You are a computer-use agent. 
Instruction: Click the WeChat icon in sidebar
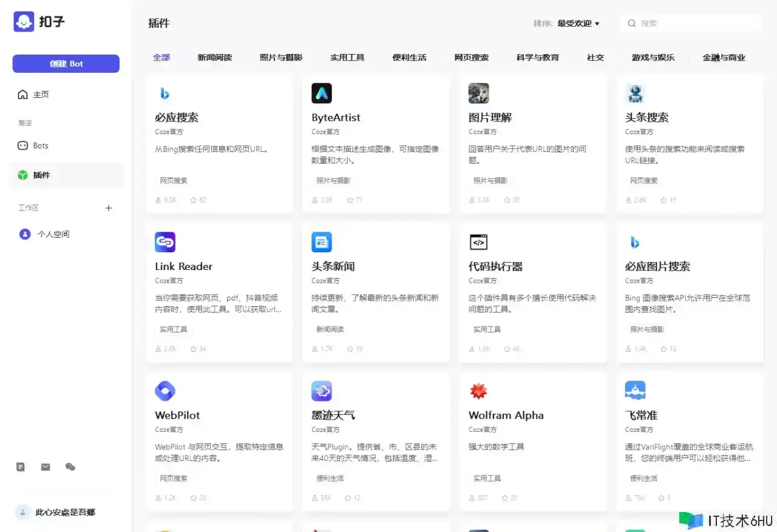[x=70, y=467]
